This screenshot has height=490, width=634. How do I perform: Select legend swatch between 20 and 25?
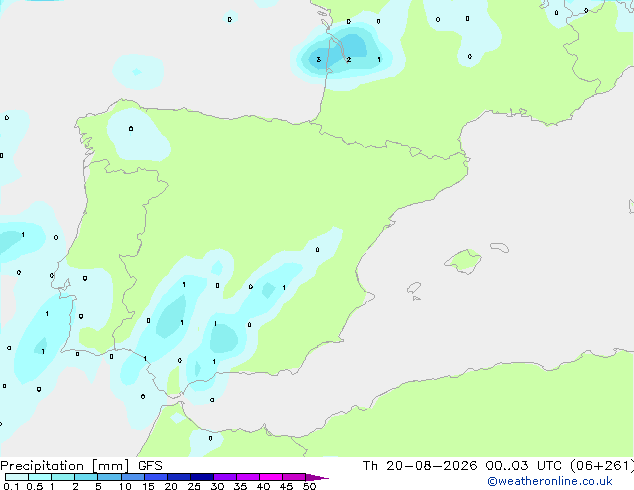[179, 477]
